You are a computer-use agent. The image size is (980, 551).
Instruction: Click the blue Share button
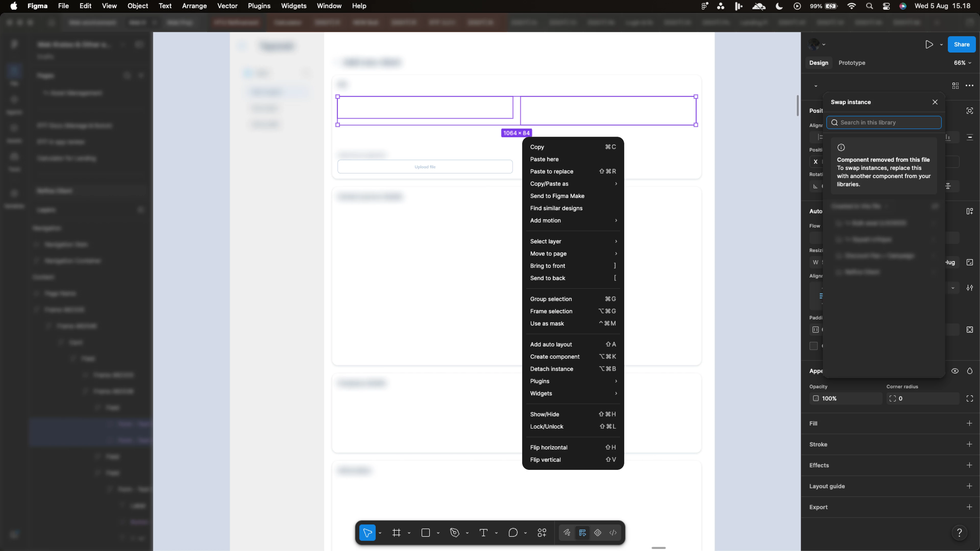pyautogui.click(x=961, y=44)
